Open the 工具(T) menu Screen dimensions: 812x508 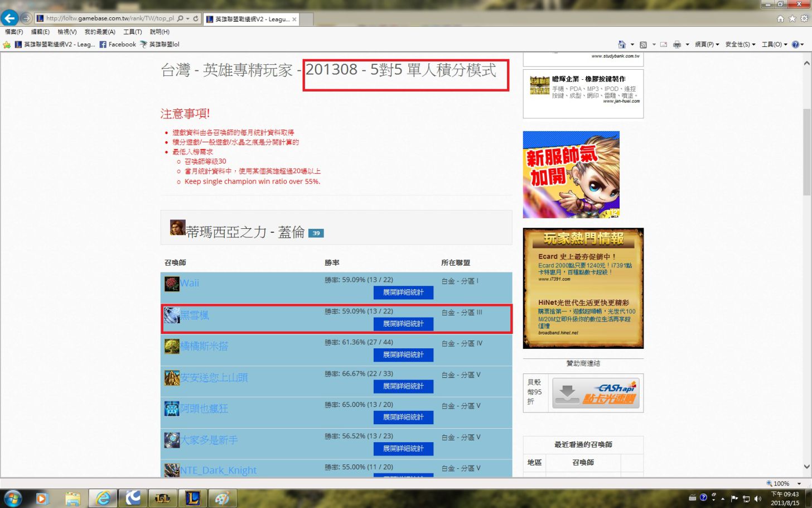[133, 32]
